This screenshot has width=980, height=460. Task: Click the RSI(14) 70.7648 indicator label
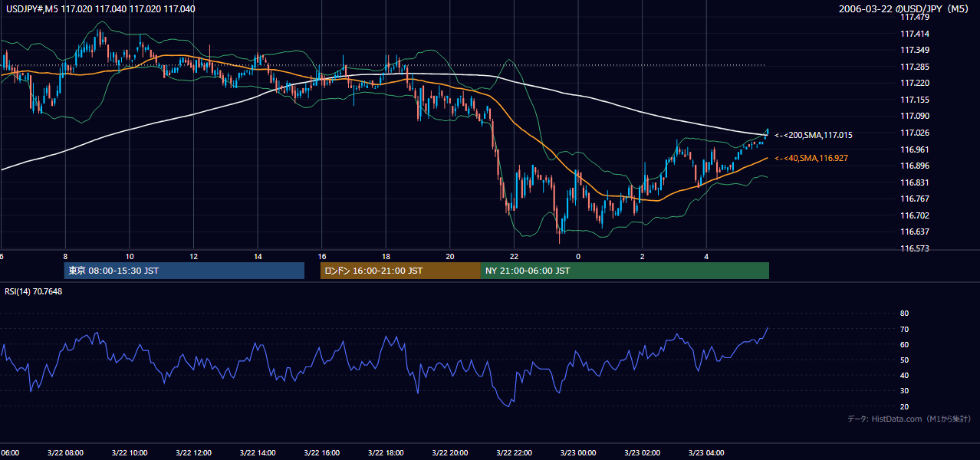tap(34, 291)
